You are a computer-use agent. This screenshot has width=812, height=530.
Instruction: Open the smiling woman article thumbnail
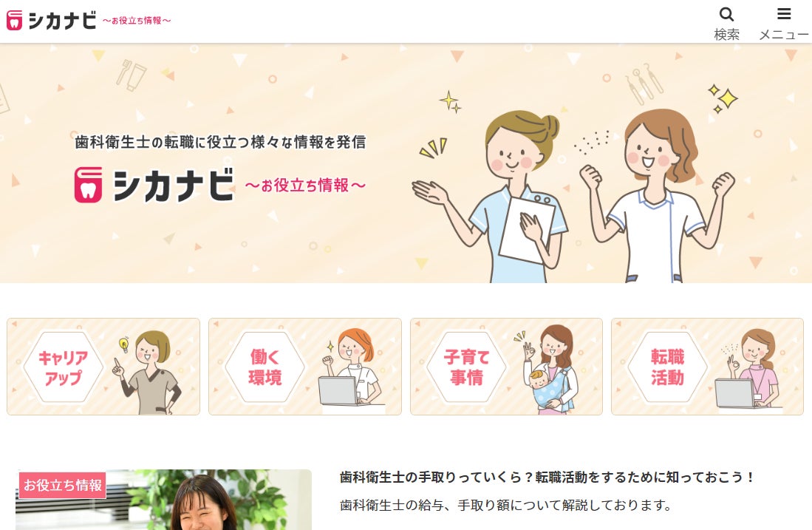(x=163, y=500)
